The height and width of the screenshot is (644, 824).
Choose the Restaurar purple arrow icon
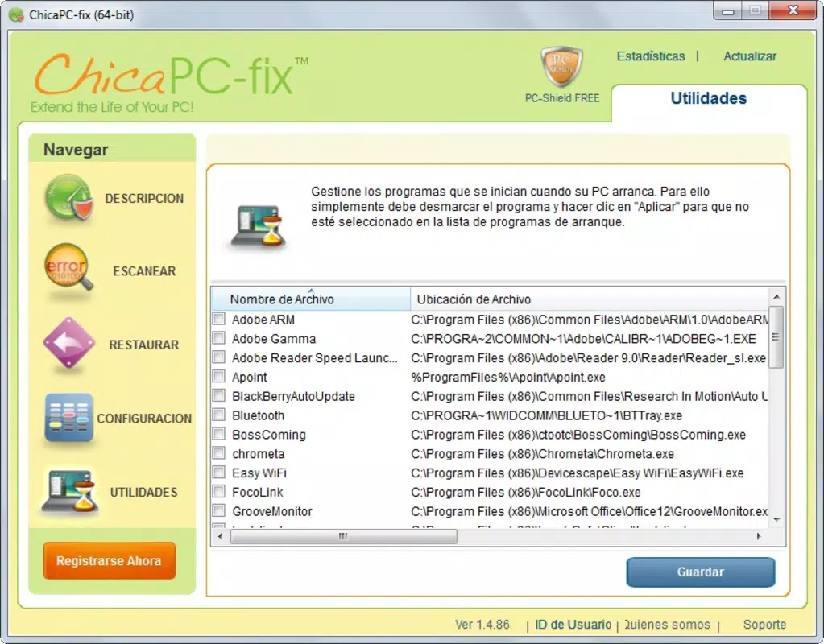click(x=68, y=344)
